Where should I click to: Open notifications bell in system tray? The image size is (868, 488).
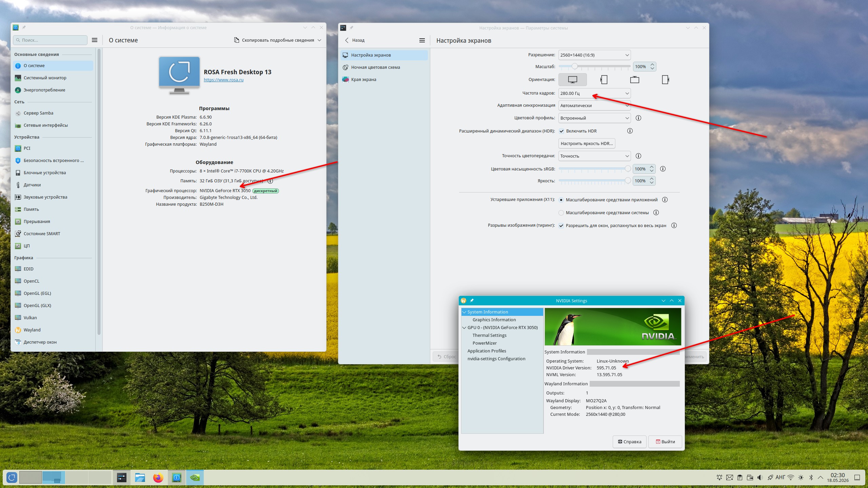point(719,477)
